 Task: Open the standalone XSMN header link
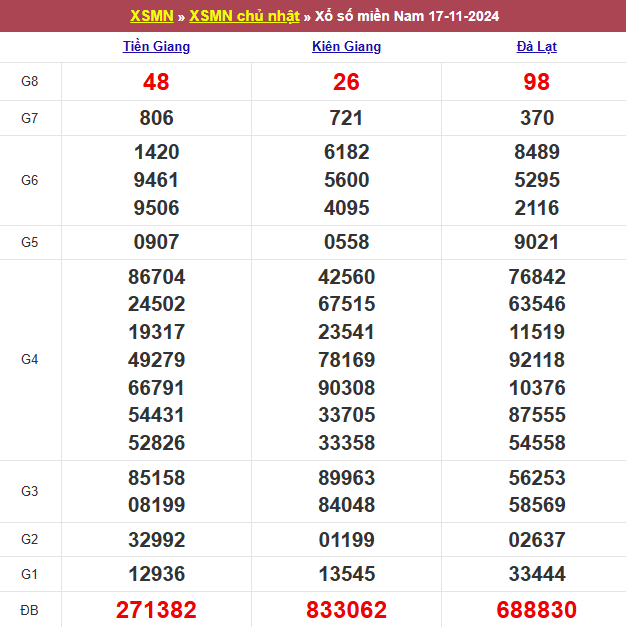153,16
